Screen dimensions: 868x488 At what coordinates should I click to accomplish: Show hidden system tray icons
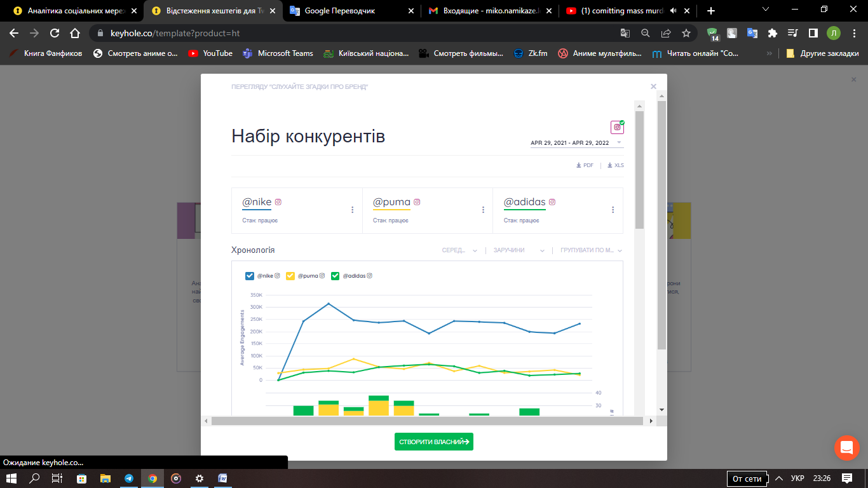tap(779, 478)
